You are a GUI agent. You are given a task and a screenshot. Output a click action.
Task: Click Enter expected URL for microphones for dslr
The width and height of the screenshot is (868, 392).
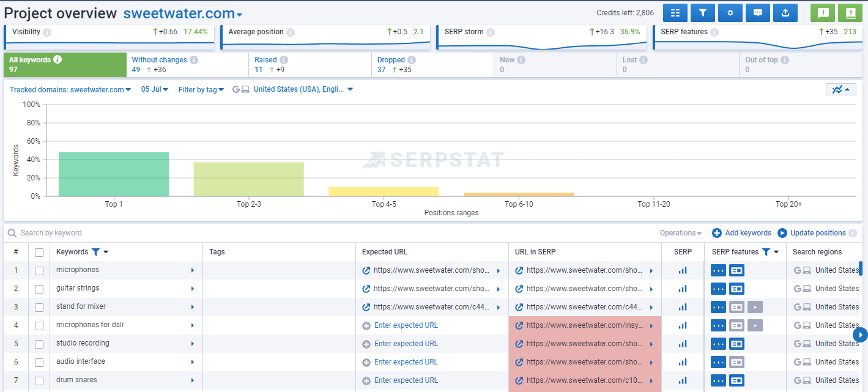[406, 325]
